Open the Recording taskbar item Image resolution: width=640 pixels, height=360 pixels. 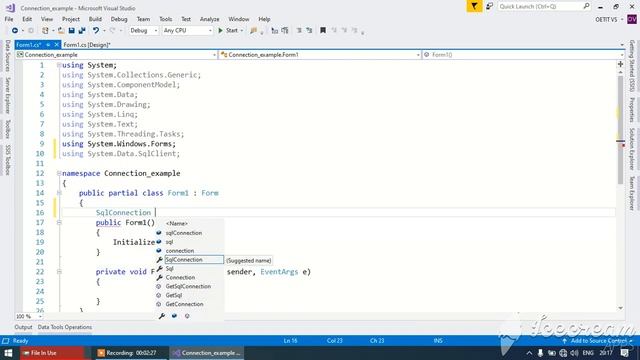point(130,353)
